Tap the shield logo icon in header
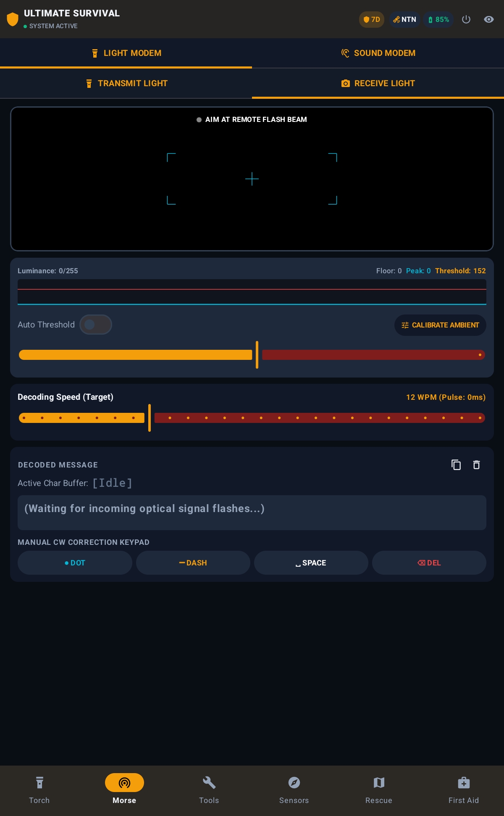This screenshot has height=816, width=504. coord(13,19)
